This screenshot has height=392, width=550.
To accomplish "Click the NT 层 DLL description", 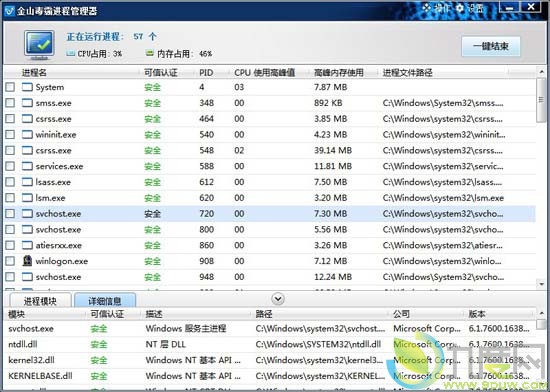I will [x=165, y=344].
